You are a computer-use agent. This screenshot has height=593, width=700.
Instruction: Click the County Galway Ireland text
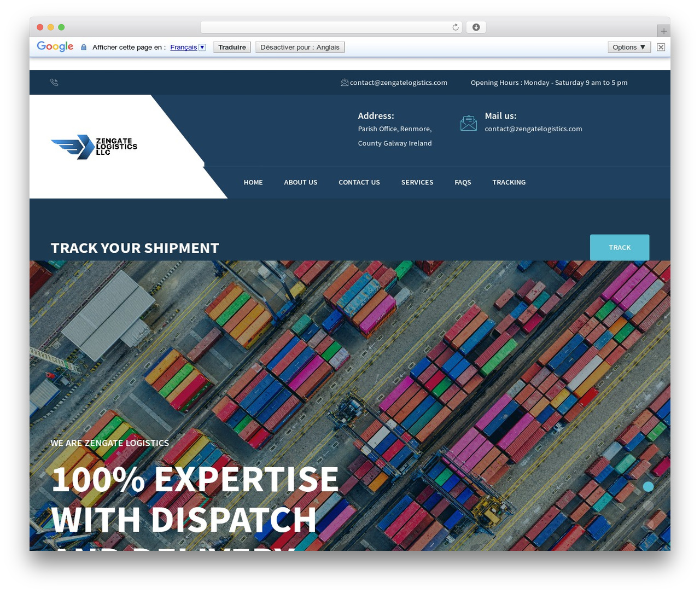click(395, 143)
